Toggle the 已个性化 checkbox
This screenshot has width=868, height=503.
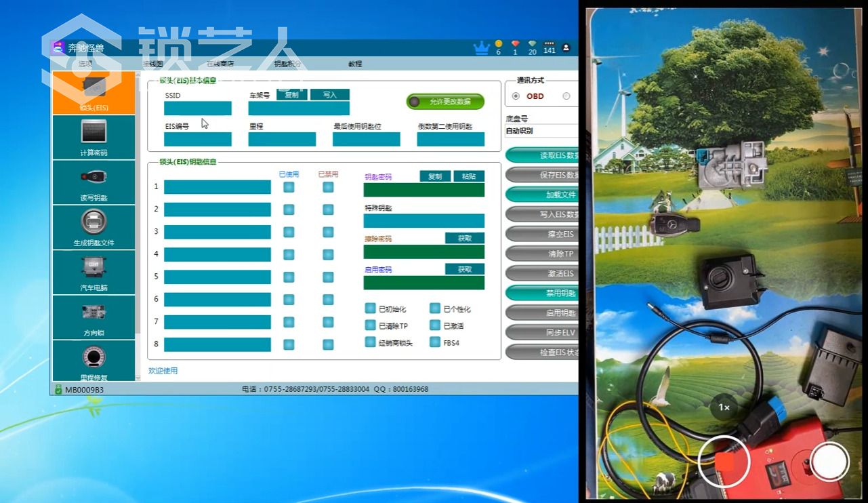pos(435,308)
